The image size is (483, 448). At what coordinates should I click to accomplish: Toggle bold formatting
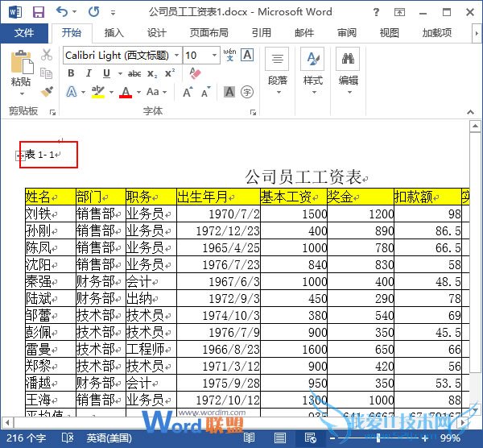point(71,73)
